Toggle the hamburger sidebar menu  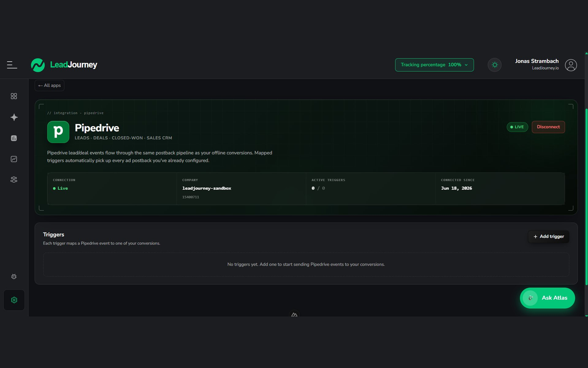pos(12,65)
